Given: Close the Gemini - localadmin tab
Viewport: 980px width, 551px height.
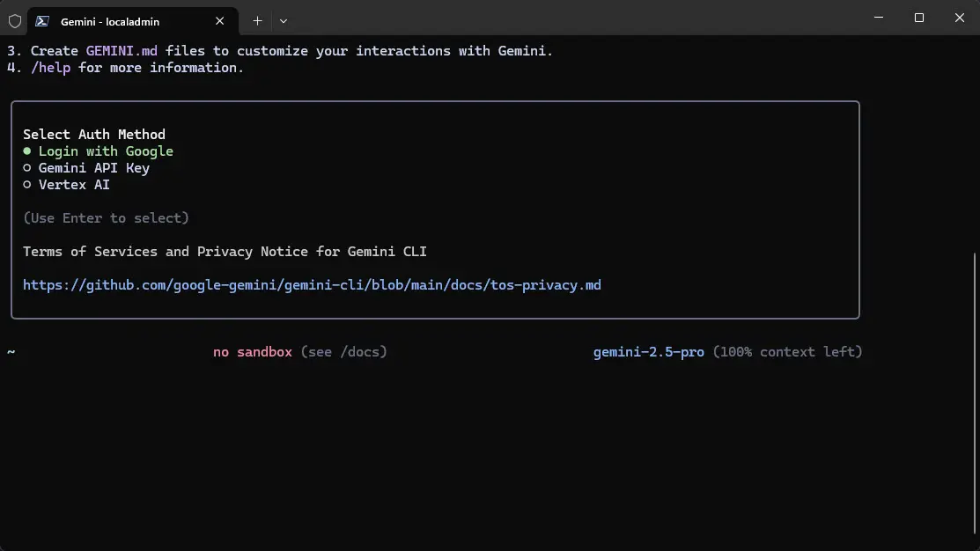Looking at the screenshot, I should (220, 21).
